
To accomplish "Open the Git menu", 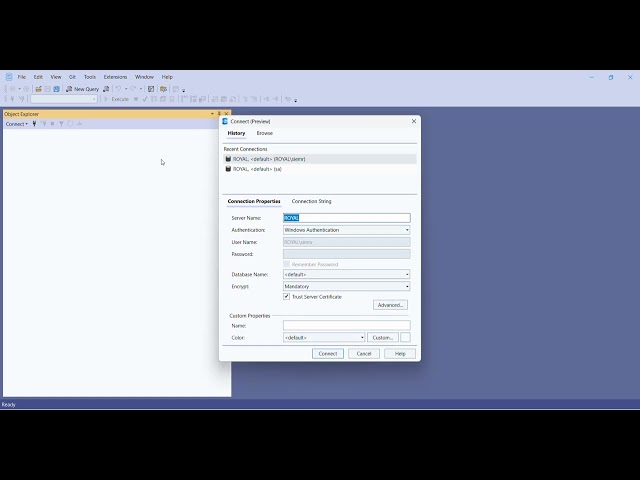I will pos(72,77).
